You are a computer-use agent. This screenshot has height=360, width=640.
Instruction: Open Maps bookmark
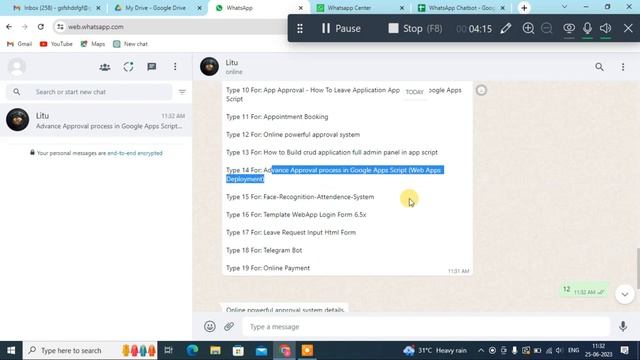point(93,44)
